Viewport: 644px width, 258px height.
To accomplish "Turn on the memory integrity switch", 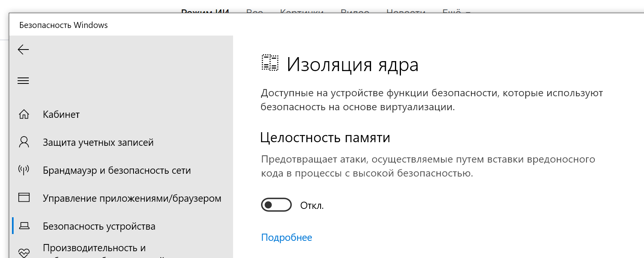I will pos(276,205).
